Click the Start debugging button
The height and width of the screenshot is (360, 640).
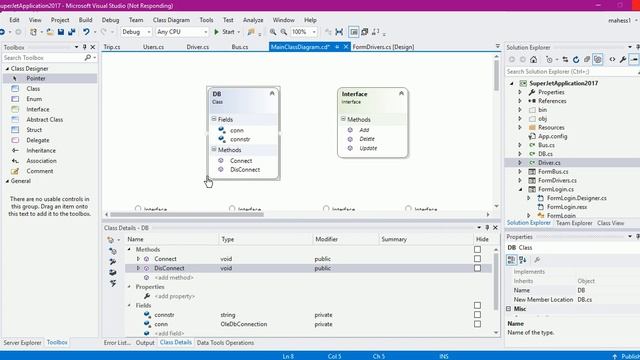[x=224, y=32]
